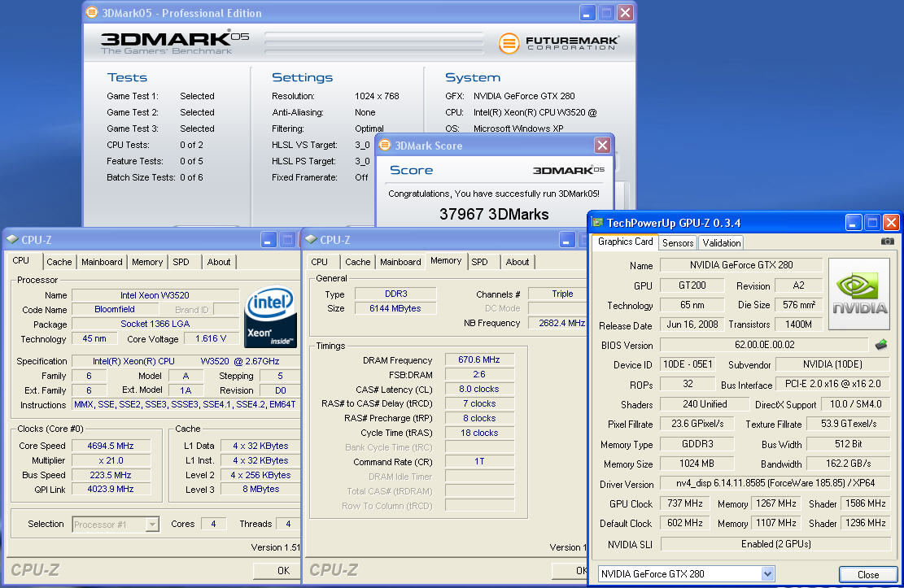This screenshot has width=904, height=588.
Task: Click the Multiplier x 21.0 value
Action: pos(111,460)
